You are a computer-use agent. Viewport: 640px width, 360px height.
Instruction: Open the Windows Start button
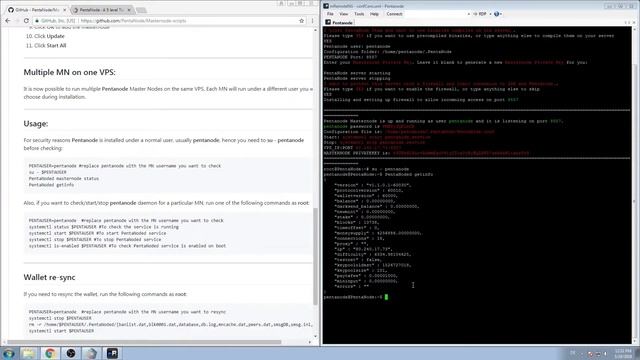[9, 353]
